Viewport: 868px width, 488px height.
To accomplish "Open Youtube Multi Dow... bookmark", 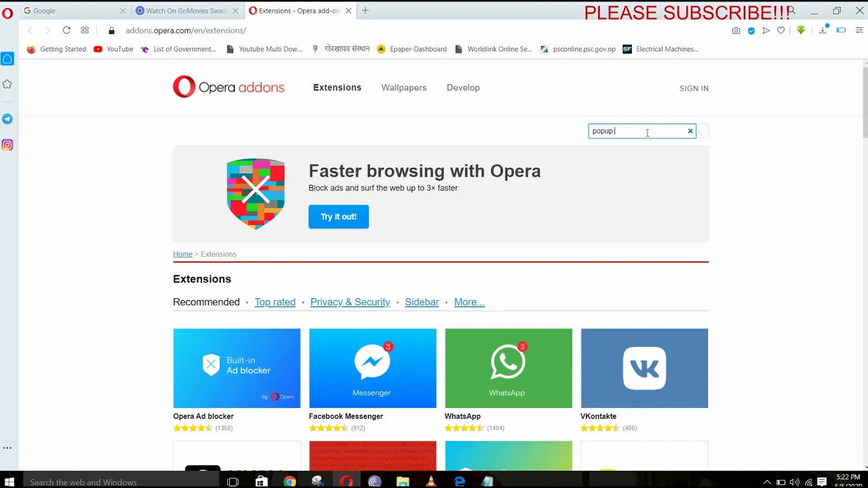I will point(264,49).
